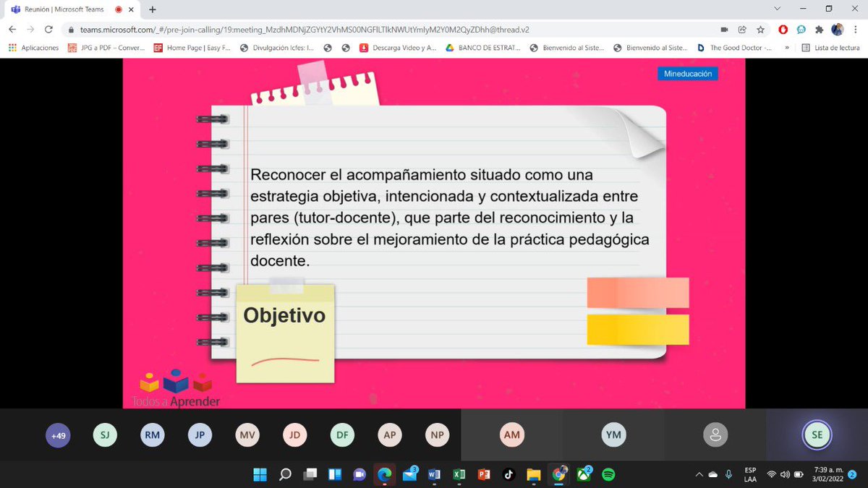Open the Chrome profile avatar
This screenshot has height=488, width=868.
click(838, 30)
